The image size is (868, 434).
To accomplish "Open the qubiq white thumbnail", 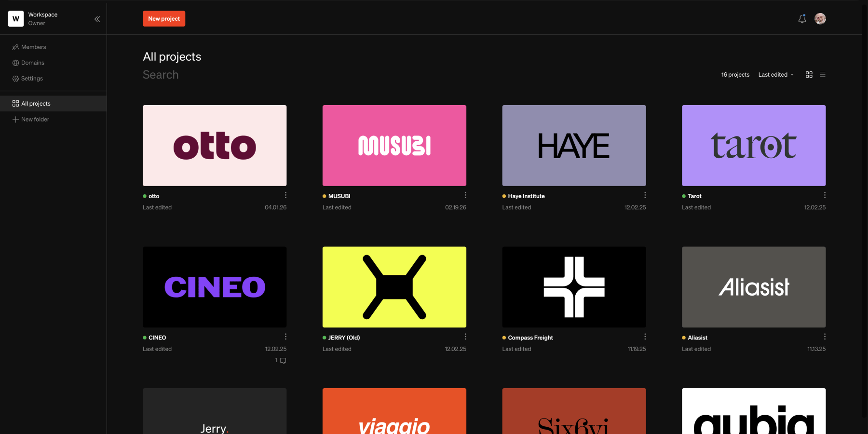I will [x=754, y=411].
